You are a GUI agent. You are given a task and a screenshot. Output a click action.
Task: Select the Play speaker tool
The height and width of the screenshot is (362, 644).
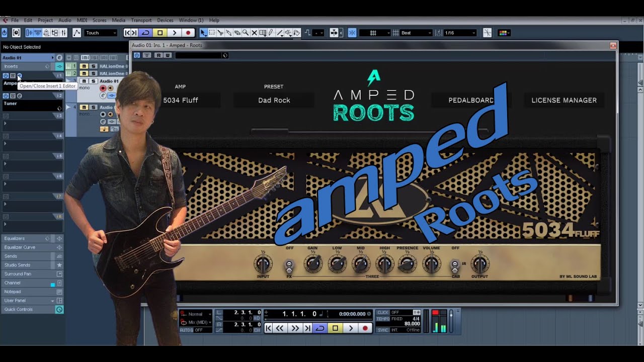click(x=288, y=33)
